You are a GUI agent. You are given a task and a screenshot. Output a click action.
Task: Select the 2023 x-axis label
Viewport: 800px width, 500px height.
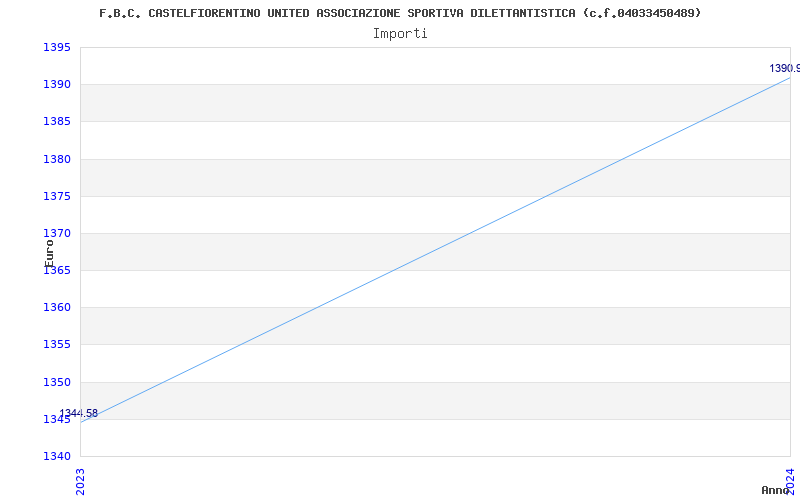tap(80, 482)
